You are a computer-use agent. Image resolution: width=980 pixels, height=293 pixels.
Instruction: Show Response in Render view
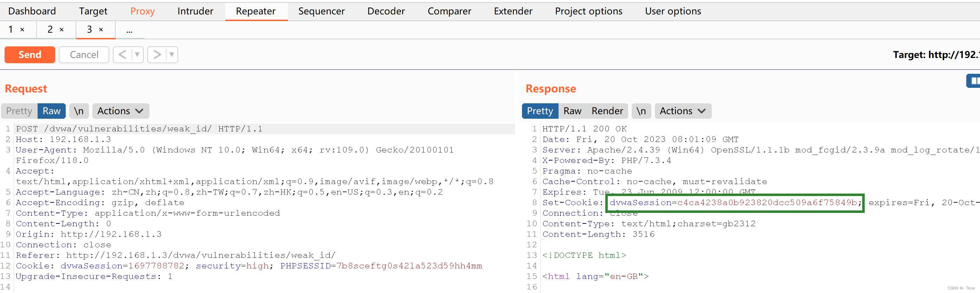[607, 111]
